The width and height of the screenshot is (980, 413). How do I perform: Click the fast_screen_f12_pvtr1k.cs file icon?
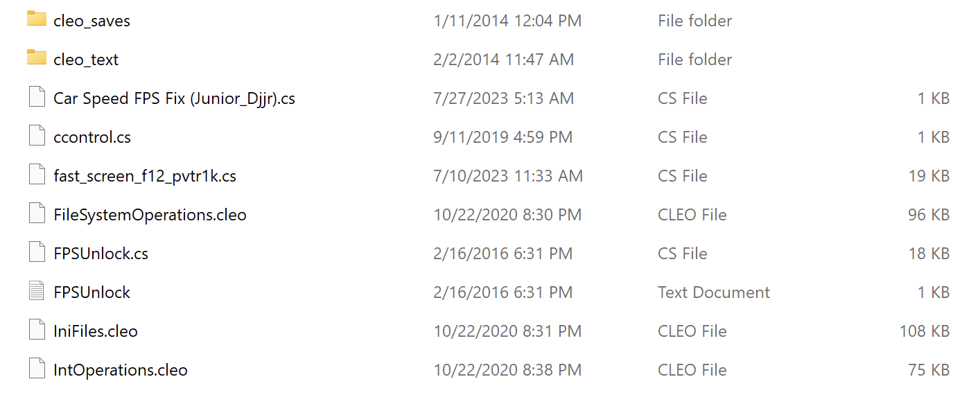pyautogui.click(x=37, y=175)
